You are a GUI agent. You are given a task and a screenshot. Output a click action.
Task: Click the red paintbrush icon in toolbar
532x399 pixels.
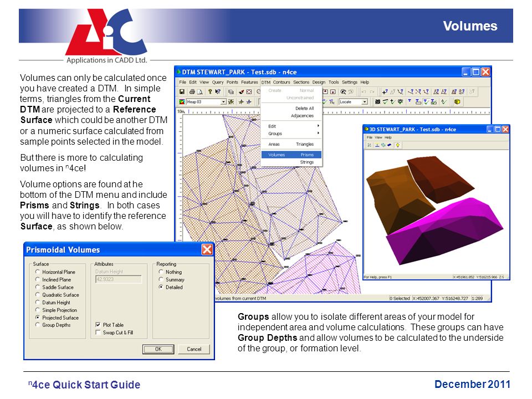[241, 92]
